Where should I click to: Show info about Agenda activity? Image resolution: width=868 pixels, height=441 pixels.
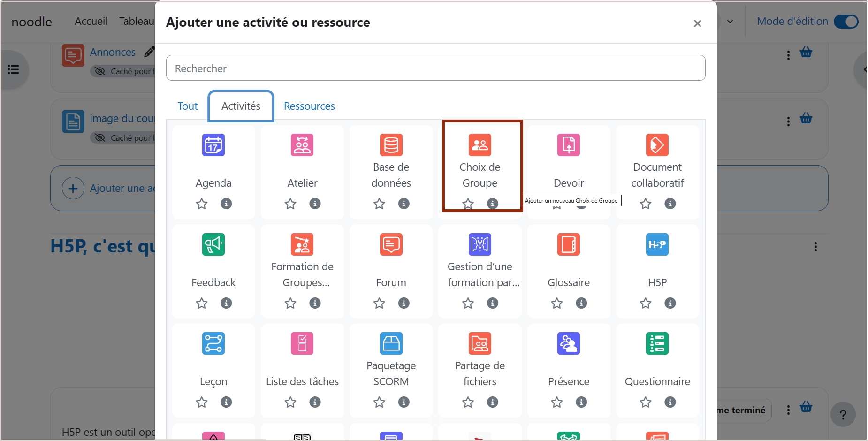tap(226, 204)
